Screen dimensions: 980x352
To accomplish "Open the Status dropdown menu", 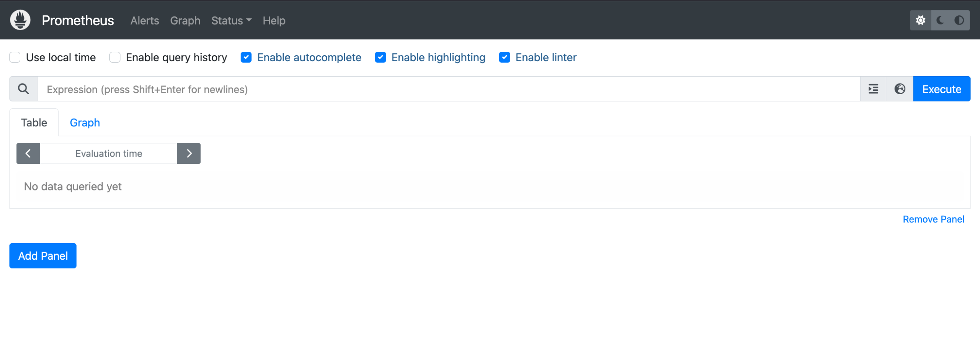I will [231, 21].
